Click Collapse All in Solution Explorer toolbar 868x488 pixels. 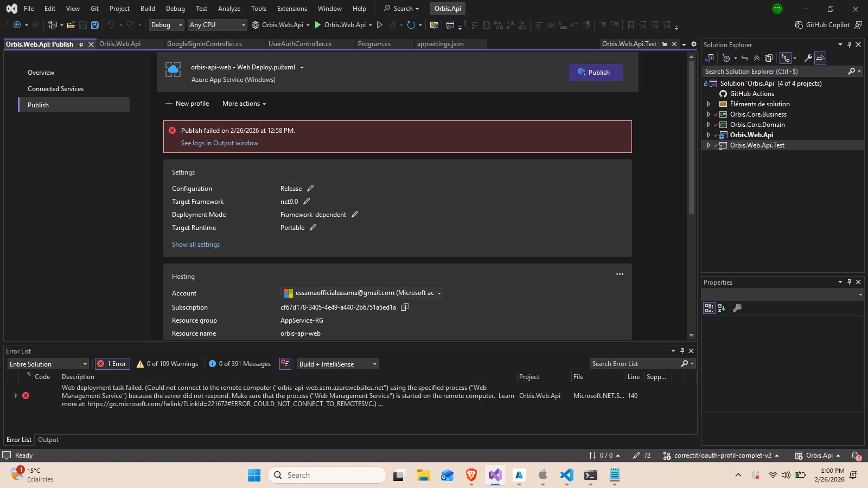(x=757, y=58)
